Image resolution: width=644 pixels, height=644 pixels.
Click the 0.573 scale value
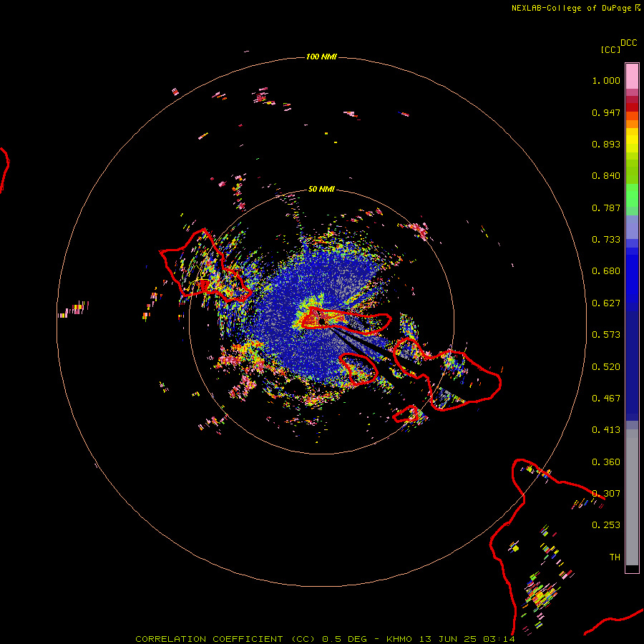click(x=606, y=335)
